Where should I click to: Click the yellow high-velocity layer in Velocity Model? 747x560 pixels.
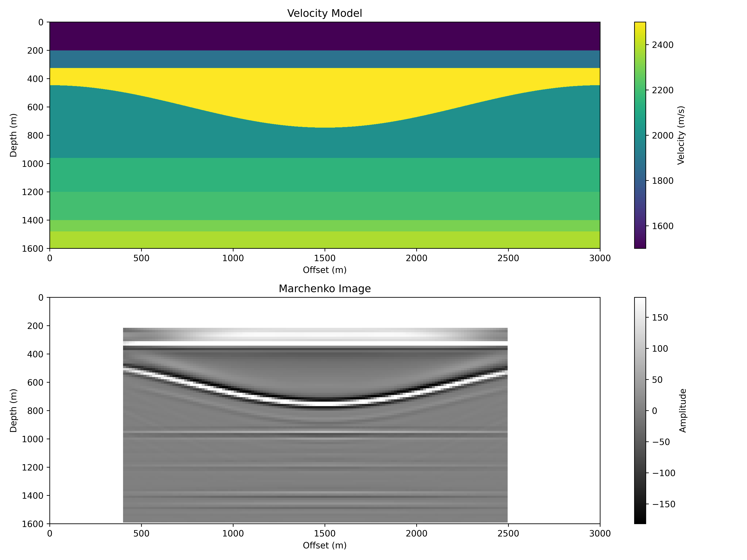pyautogui.click(x=325, y=98)
